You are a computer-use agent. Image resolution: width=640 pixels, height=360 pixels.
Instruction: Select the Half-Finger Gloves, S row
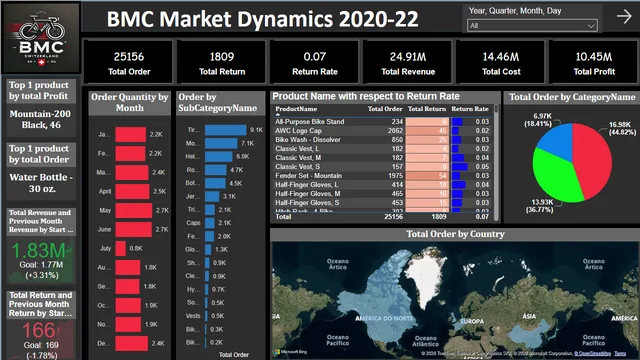point(382,202)
